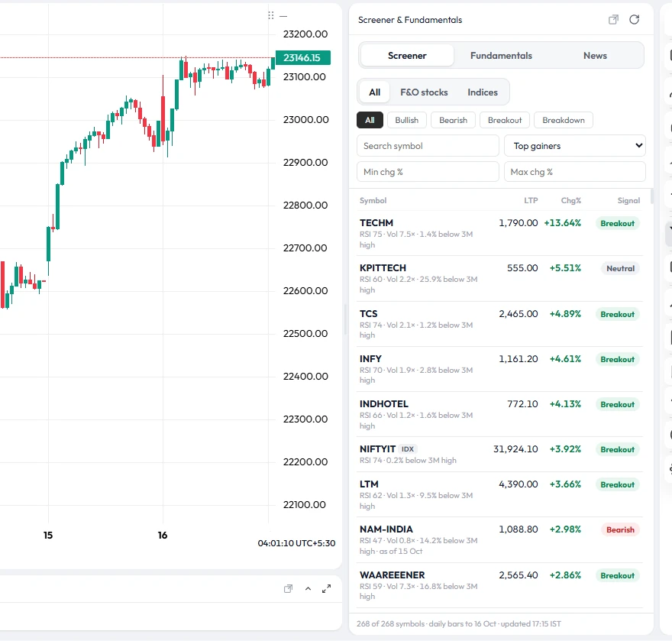Filter by Indices
The image size is (672, 641).
(x=483, y=92)
